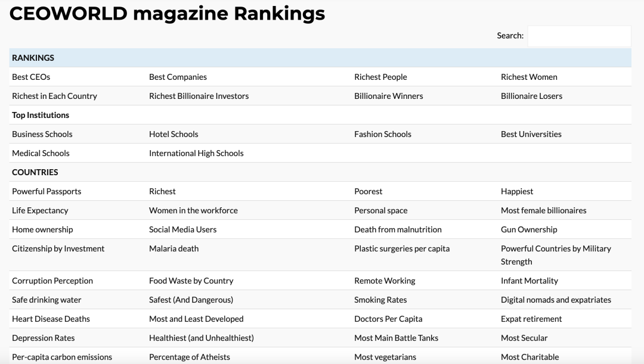Open Most Main Battle Tanks link

click(396, 338)
